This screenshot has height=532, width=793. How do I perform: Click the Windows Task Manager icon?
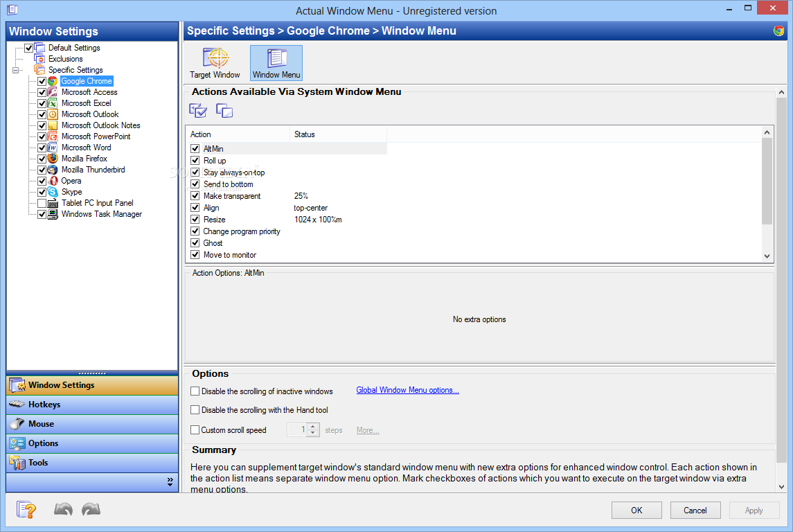pyautogui.click(x=53, y=214)
